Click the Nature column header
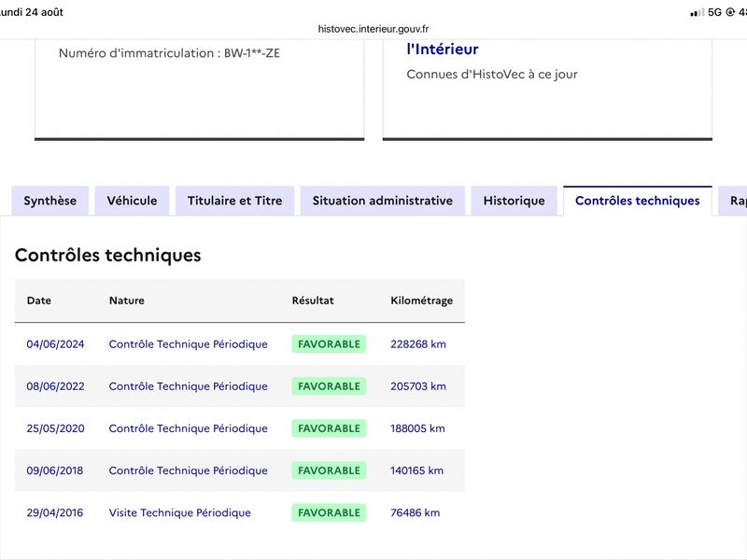The height and width of the screenshot is (560, 747). 127,301
